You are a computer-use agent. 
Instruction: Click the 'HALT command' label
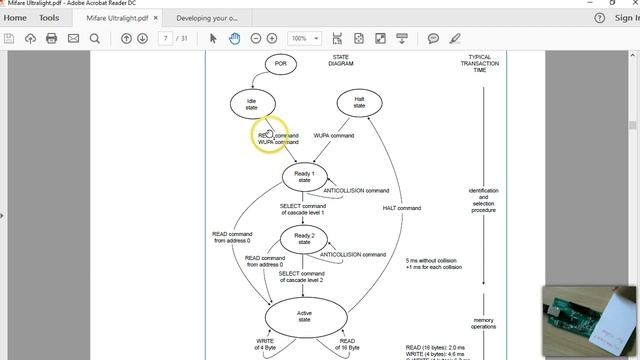(x=402, y=208)
